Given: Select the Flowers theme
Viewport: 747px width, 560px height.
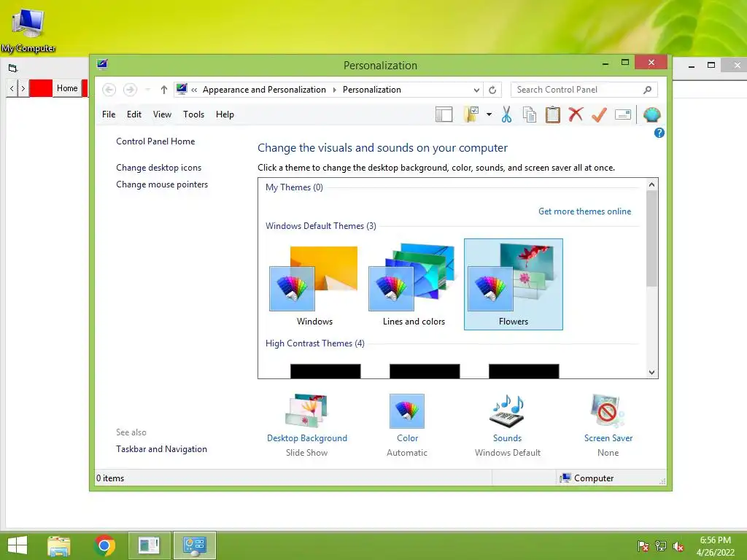Looking at the screenshot, I should click(x=513, y=284).
